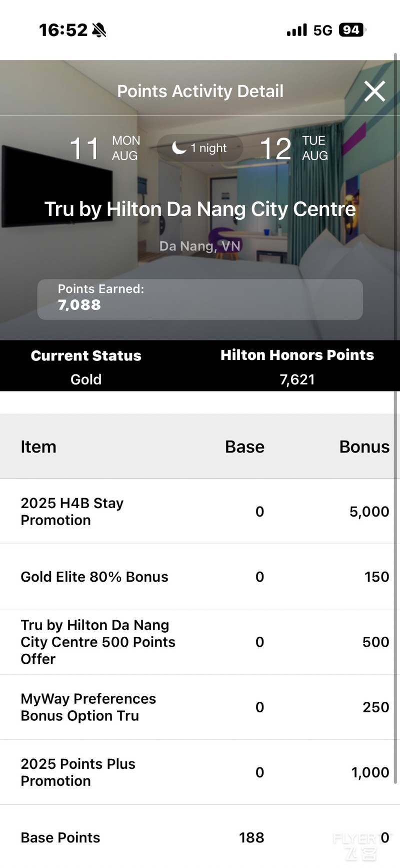This screenshot has width=400, height=868.
Task: Tap the check-out date 12 TUE AUG
Action: tap(294, 148)
